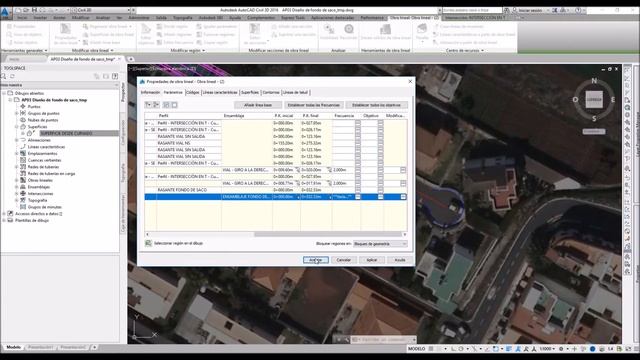Open the Modificar ribbon tab

tap(80, 18)
